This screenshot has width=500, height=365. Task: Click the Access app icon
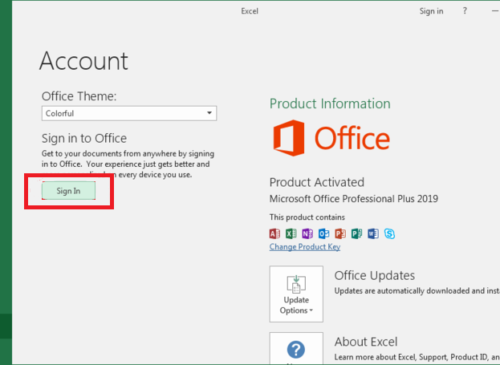coord(275,234)
